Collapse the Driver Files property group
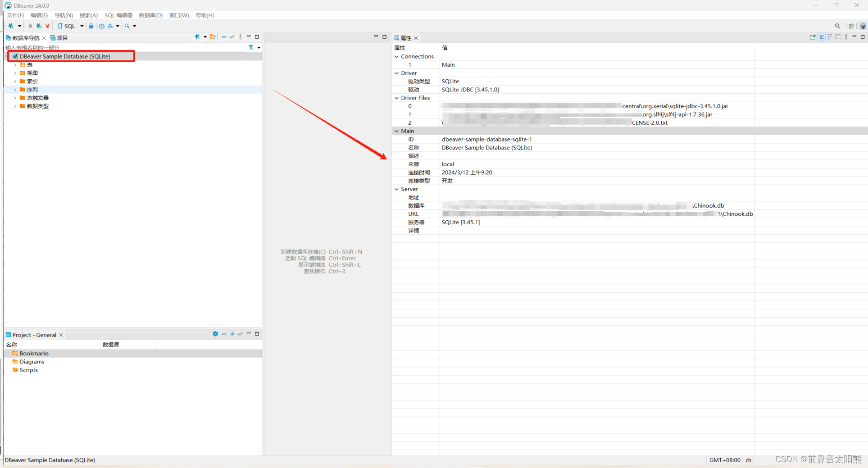 pyautogui.click(x=397, y=98)
